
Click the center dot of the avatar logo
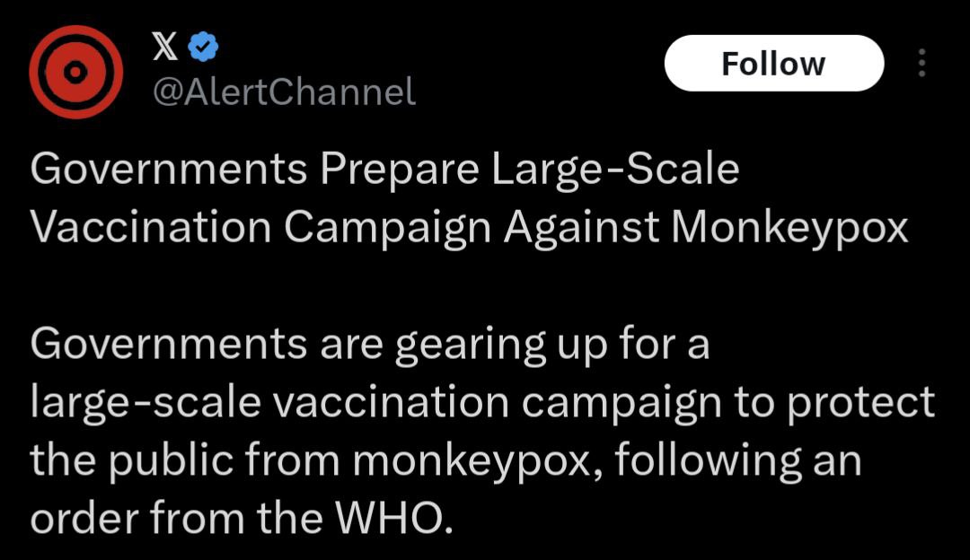pyautogui.click(x=75, y=73)
